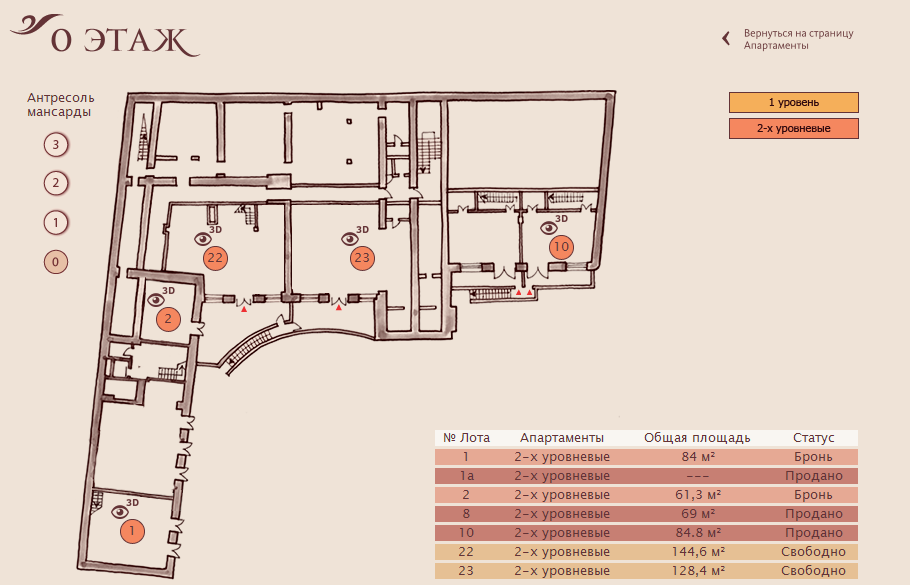Click area value 61,3 м²

coord(698,495)
